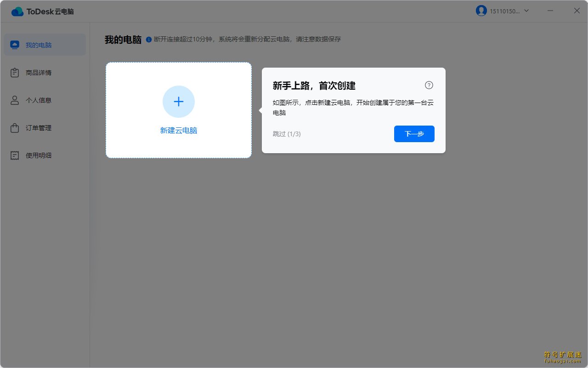Screen dimensions: 588x368
Task: Skip the tutorial via 跳过 (1/3)
Action: pyautogui.click(x=287, y=134)
